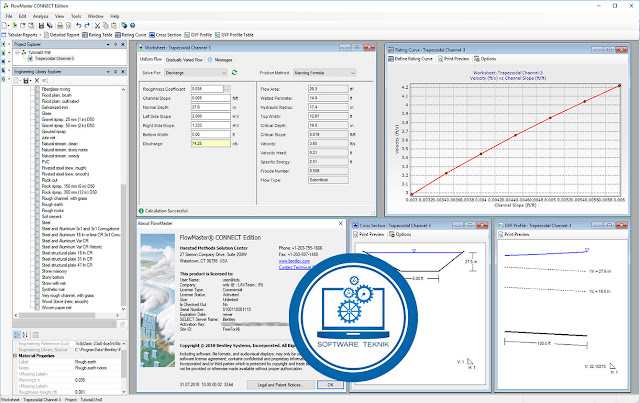Click the Copy icon in the toolbar
640x403 pixels.
[x=105, y=25]
